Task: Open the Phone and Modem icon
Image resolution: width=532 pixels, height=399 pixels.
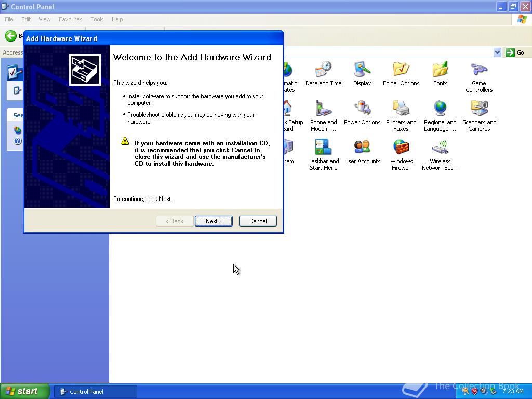Action: 323,108
